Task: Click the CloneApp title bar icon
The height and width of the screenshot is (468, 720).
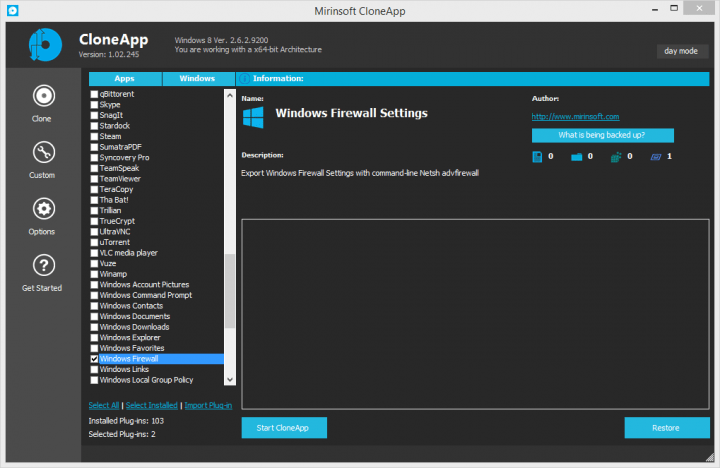Action: pos(13,10)
